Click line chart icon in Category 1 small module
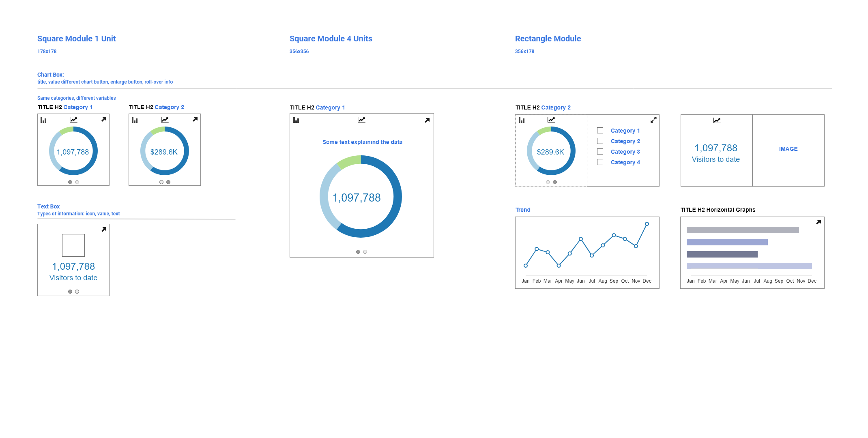868x438 pixels. [x=73, y=120]
